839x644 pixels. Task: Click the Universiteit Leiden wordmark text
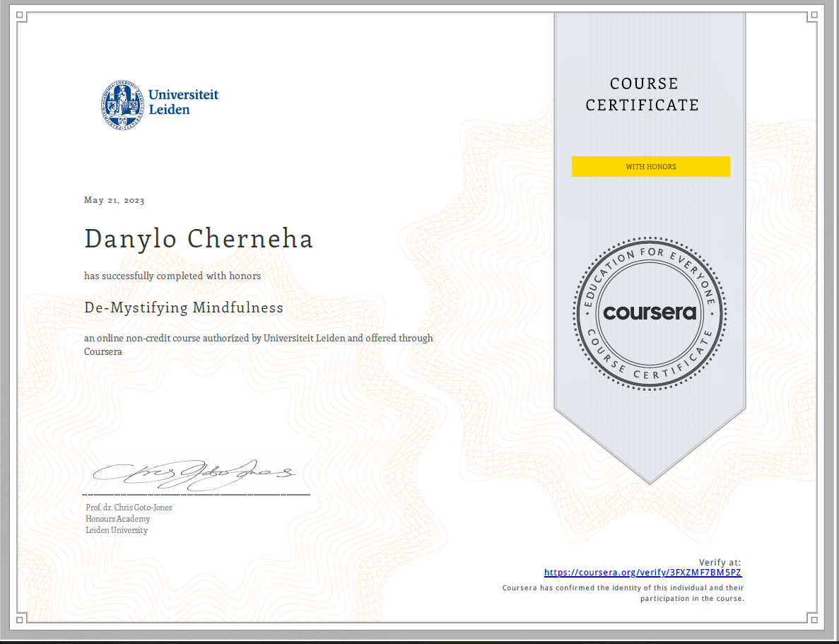[x=183, y=102]
